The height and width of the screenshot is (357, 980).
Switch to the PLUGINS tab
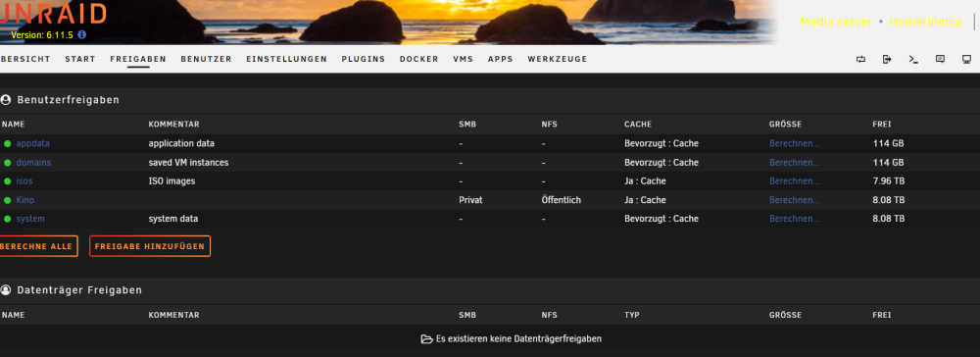(364, 60)
